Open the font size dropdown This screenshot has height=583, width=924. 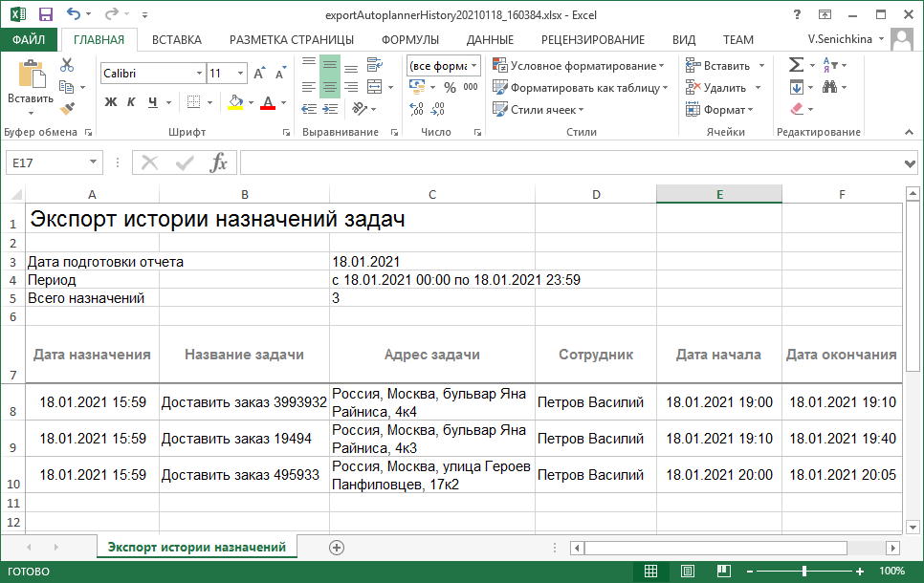pyautogui.click(x=239, y=74)
